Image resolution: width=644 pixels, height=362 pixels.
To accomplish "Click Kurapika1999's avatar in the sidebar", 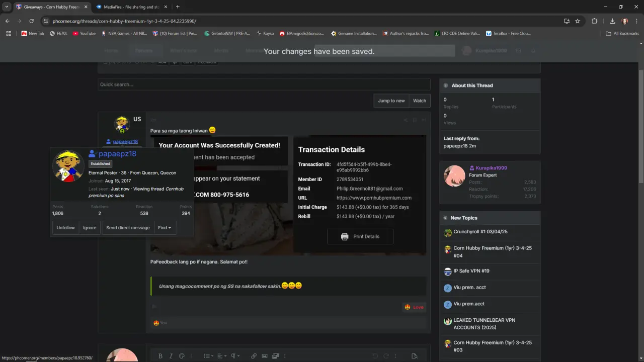I will click(x=454, y=175).
